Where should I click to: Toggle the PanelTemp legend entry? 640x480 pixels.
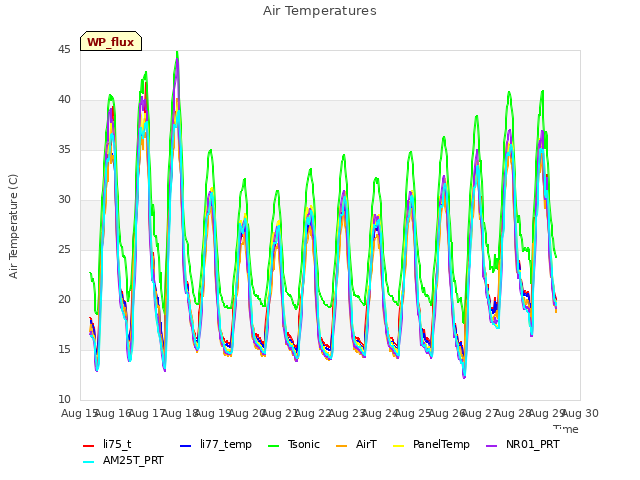pos(431,444)
